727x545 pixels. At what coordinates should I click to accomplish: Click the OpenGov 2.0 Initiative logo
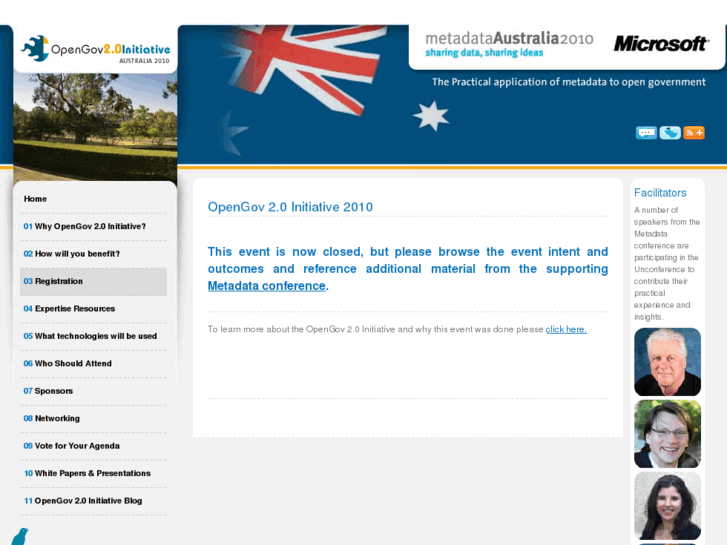96,49
